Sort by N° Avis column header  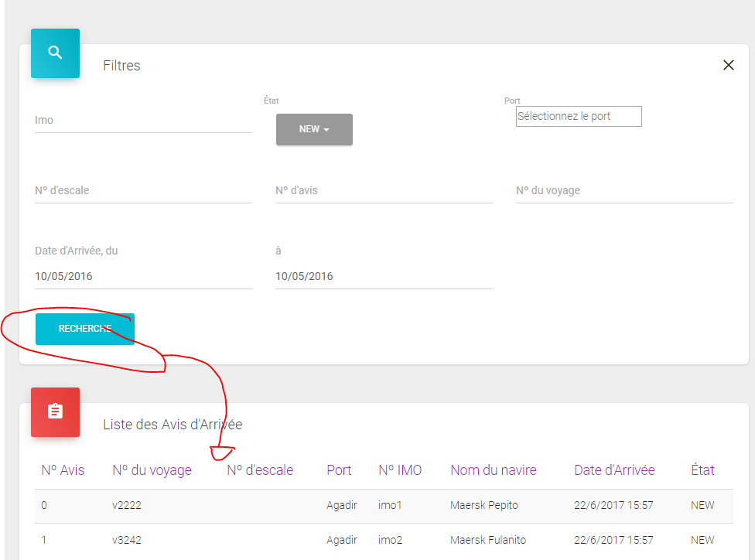coord(63,470)
